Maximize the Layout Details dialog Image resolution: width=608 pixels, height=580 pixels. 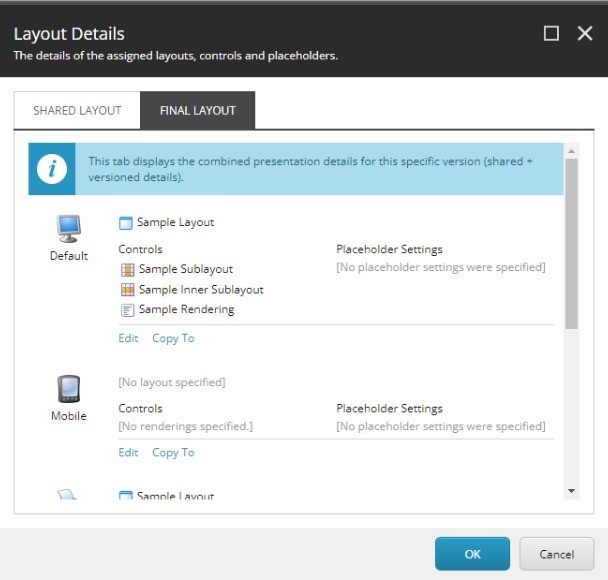[x=551, y=33]
